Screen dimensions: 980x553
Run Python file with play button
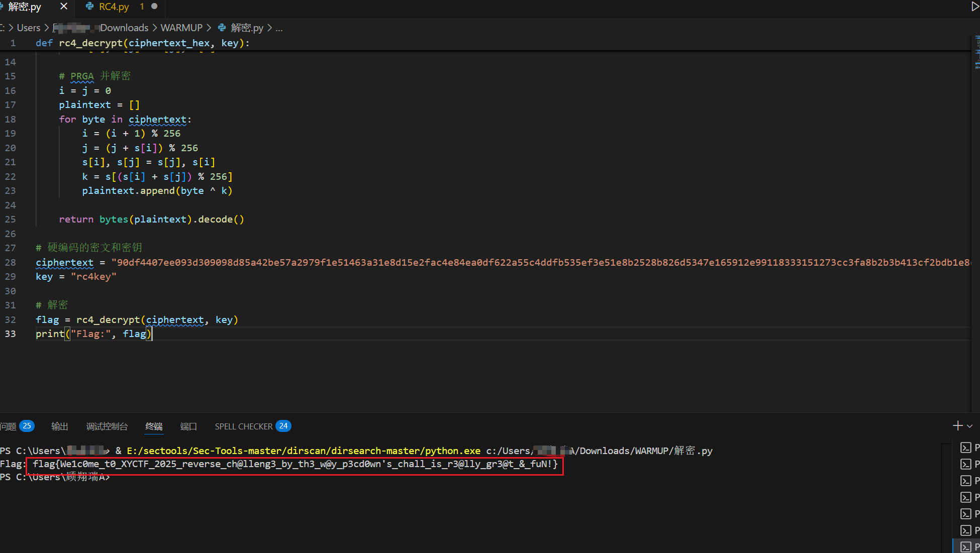click(974, 7)
